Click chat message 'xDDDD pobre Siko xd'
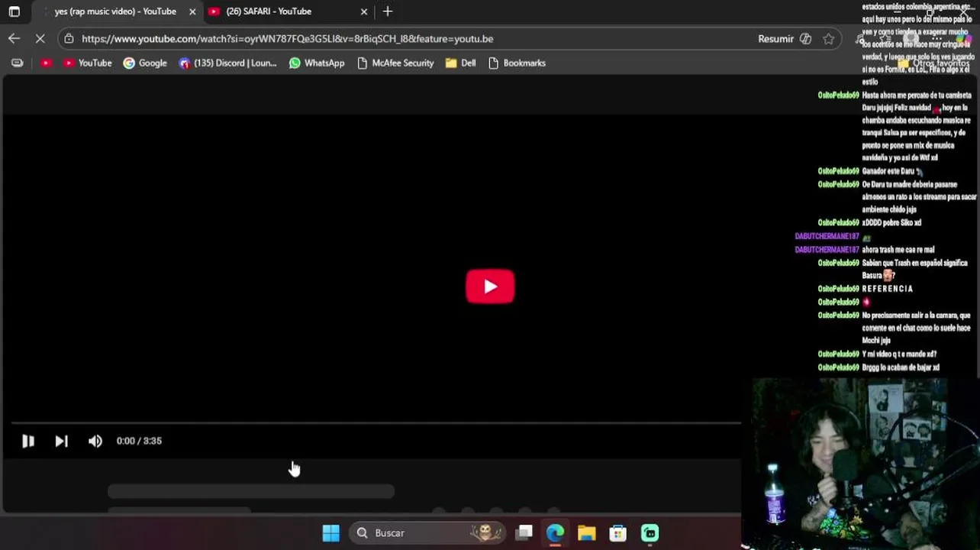The image size is (980, 550). pyautogui.click(x=891, y=223)
